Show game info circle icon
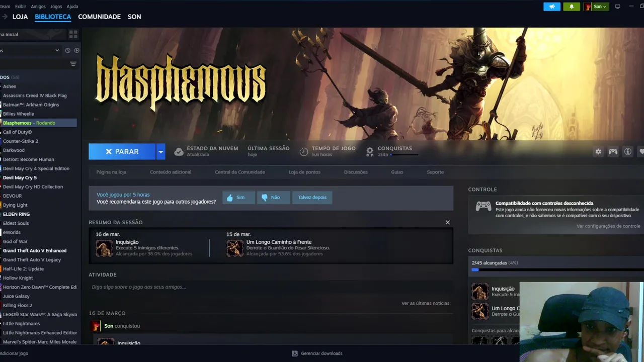The image size is (644, 362). click(628, 151)
